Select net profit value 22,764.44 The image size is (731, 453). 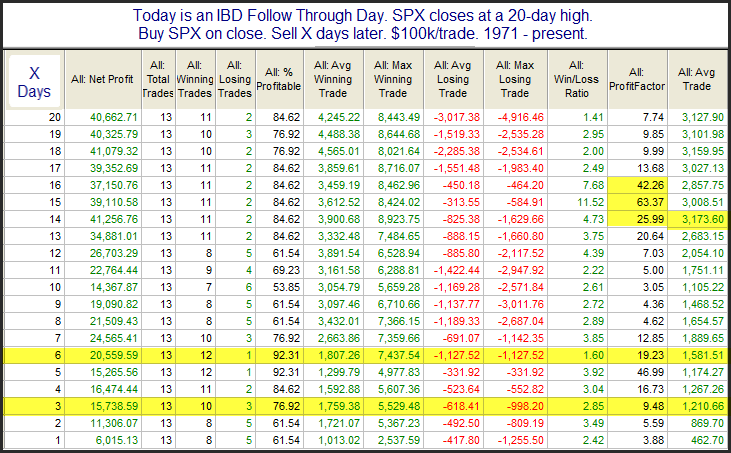click(x=114, y=270)
